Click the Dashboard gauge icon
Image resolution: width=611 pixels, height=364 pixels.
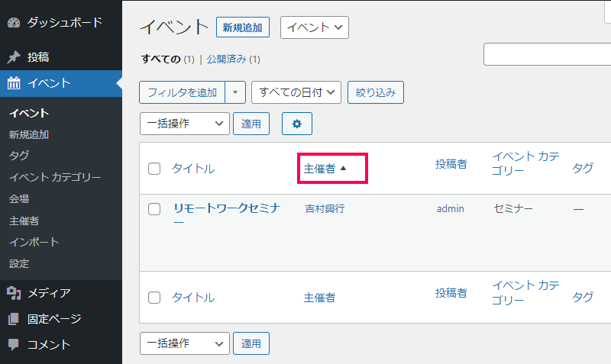[14, 23]
